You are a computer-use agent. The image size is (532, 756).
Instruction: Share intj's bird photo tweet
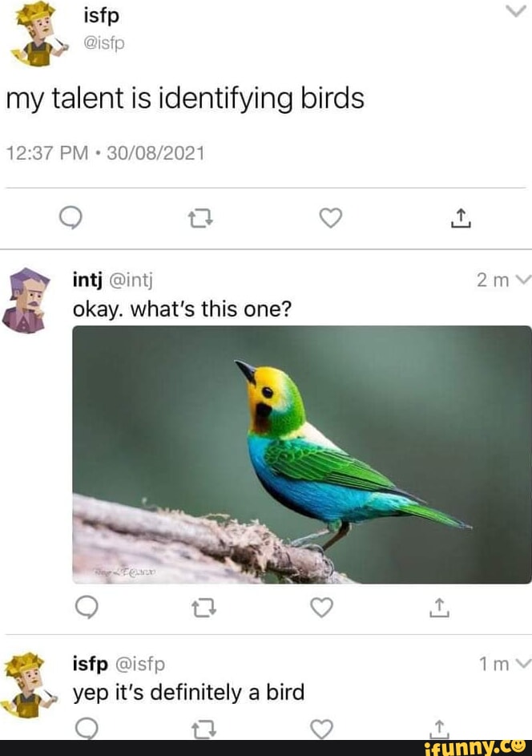point(437,608)
